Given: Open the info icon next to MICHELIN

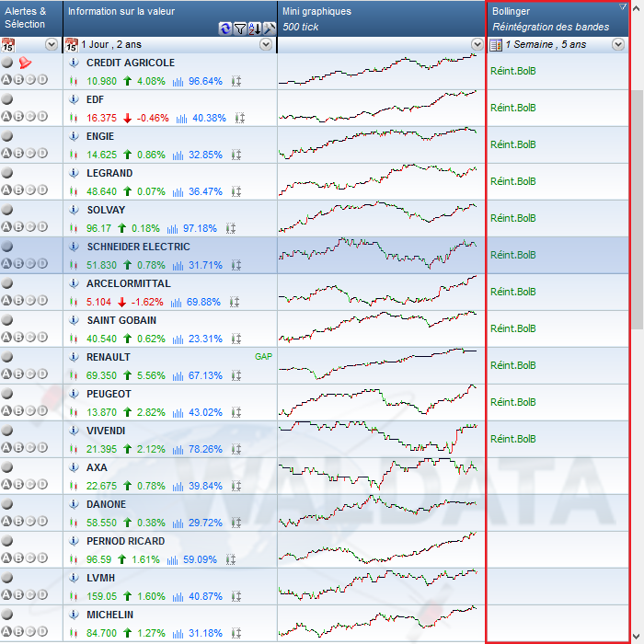Looking at the screenshot, I should [74, 615].
